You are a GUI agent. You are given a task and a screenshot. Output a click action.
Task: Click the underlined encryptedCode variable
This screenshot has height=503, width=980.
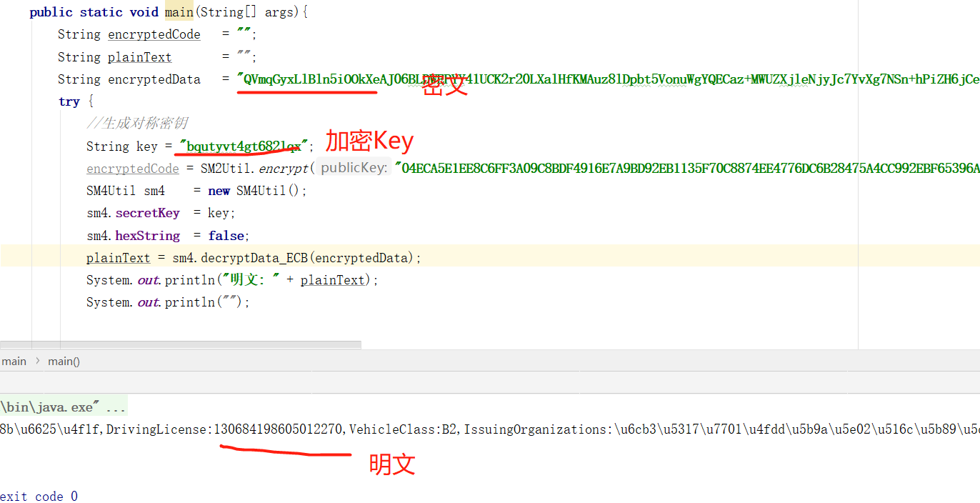click(x=154, y=34)
